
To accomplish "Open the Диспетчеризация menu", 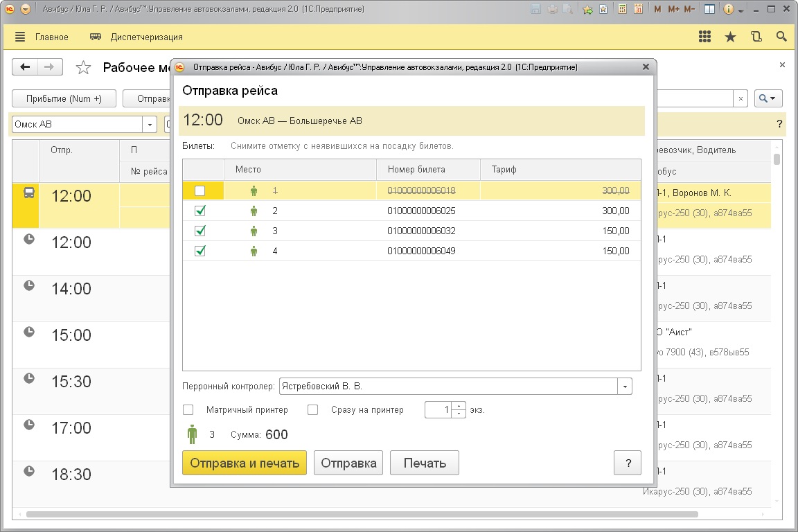I will [x=137, y=37].
